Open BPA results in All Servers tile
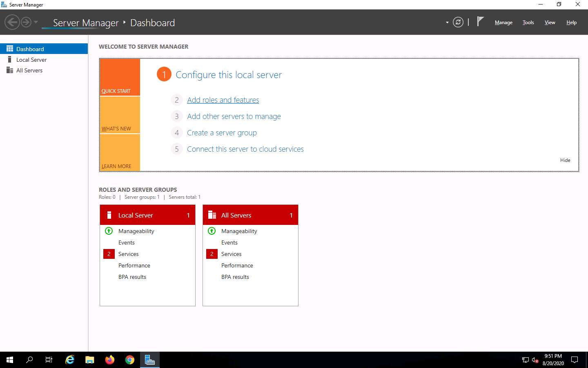The image size is (588, 368). 235,277
